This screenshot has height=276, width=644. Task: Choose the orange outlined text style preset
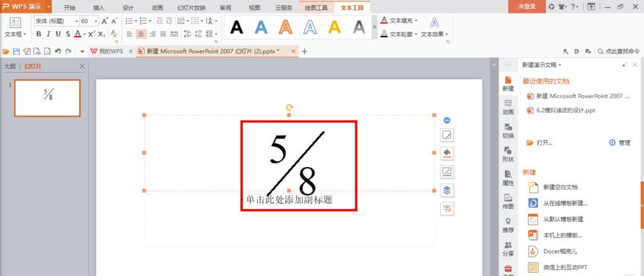[x=285, y=27]
